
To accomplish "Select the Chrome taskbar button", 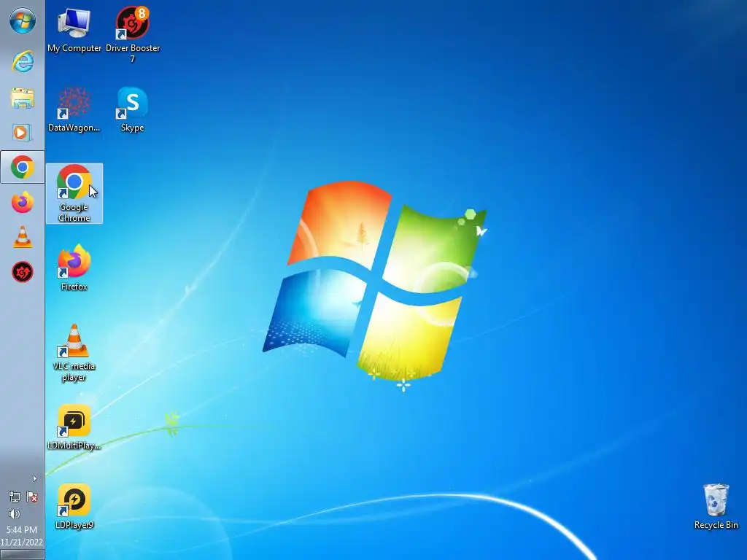I will pos(22,167).
